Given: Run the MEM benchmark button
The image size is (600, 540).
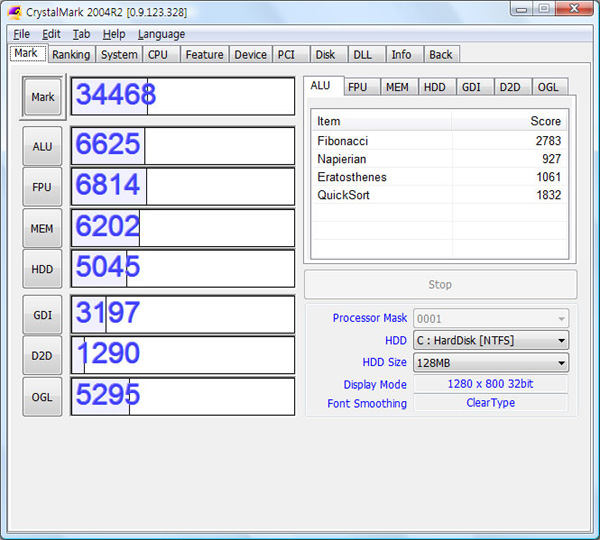Looking at the screenshot, I should pyautogui.click(x=42, y=228).
